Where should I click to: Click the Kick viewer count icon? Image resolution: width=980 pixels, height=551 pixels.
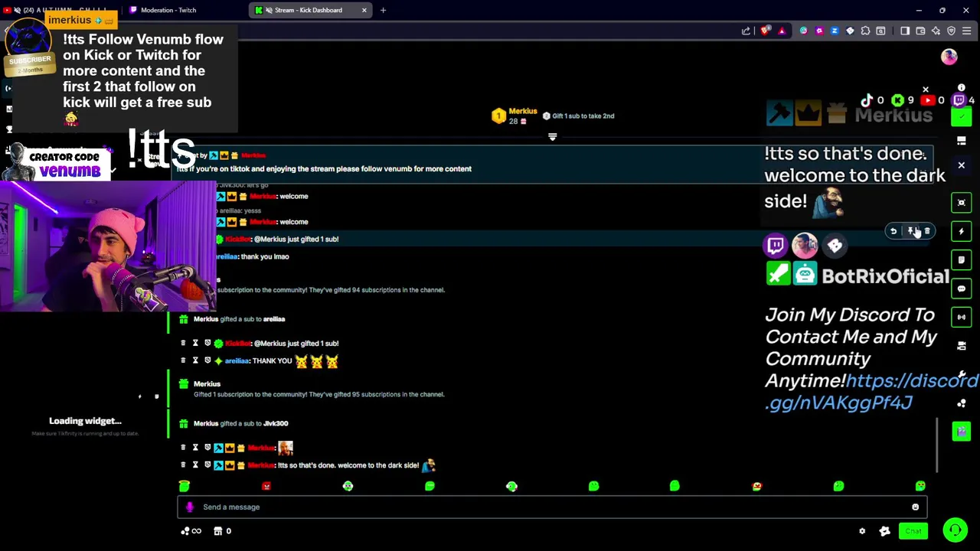[897, 100]
